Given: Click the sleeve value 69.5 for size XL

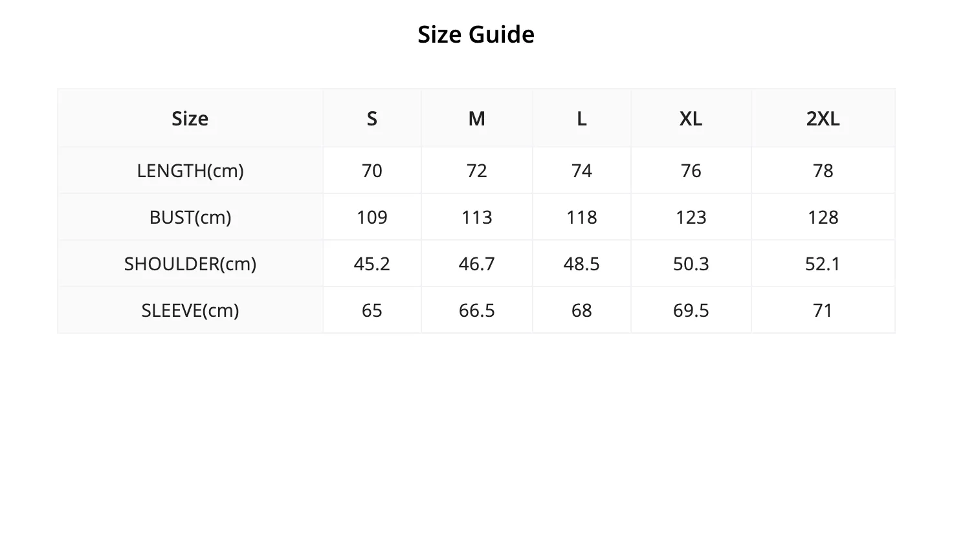Looking at the screenshot, I should 691,310.
